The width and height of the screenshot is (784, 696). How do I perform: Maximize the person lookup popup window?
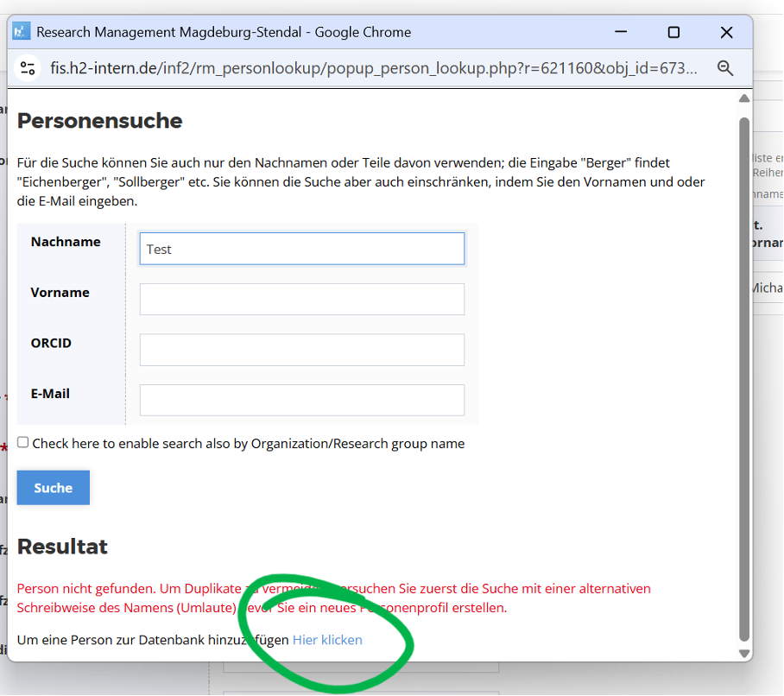673,32
